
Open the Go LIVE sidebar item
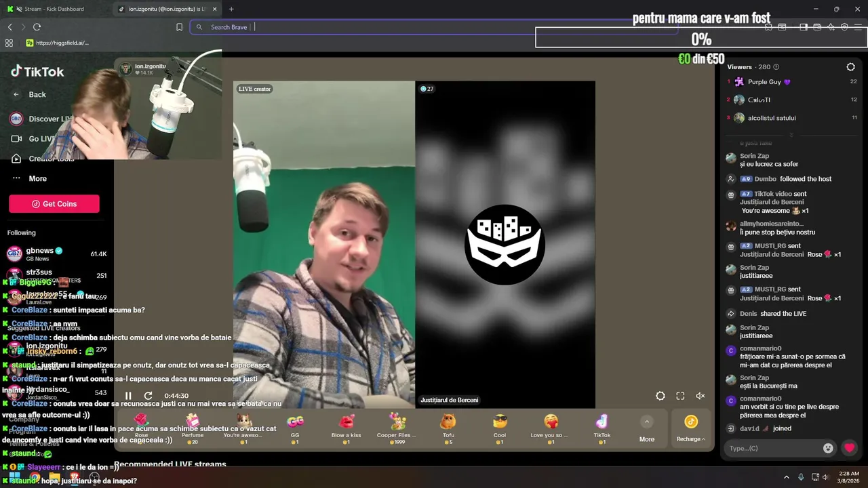(33, 139)
